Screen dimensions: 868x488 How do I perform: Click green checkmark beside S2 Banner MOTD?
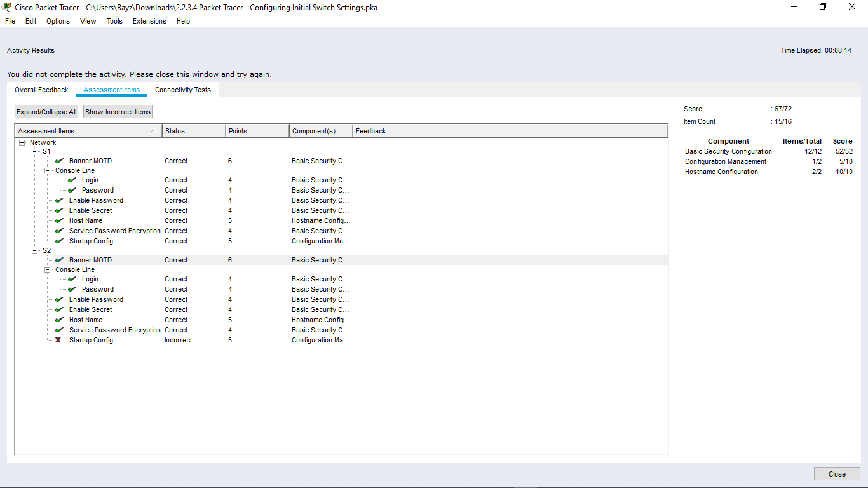coord(59,260)
